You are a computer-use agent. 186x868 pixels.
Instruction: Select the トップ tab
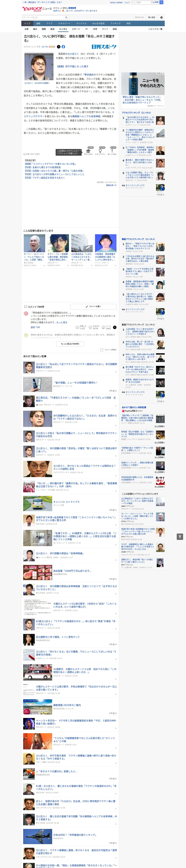click(x=27, y=24)
